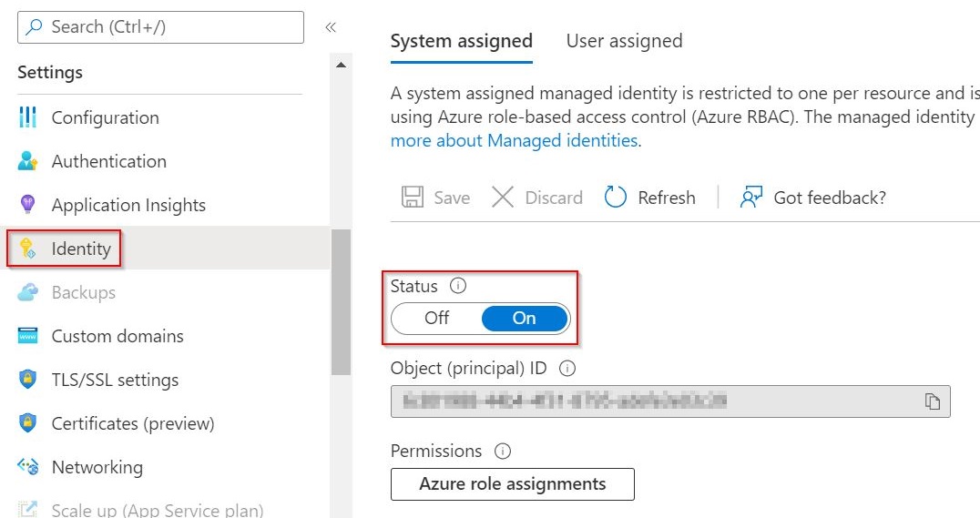Select the Got feedback person icon
This screenshot has height=518, width=980.
(x=750, y=198)
